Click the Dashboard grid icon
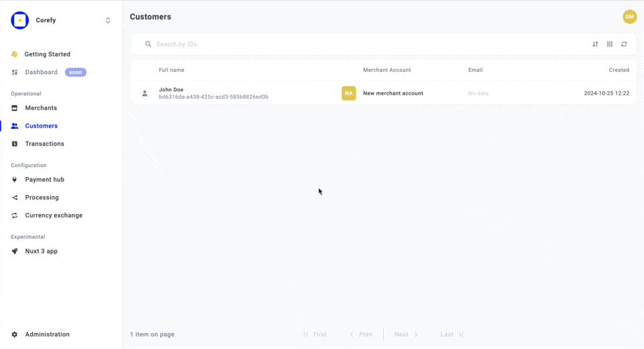Viewport: 644px width, 349px height. 14,72
